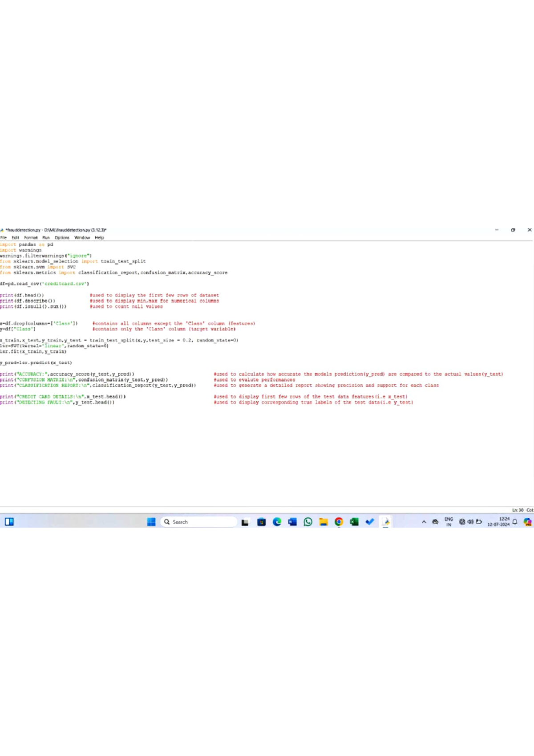Click the '#used to evalute performances' comment

coord(255,380)
